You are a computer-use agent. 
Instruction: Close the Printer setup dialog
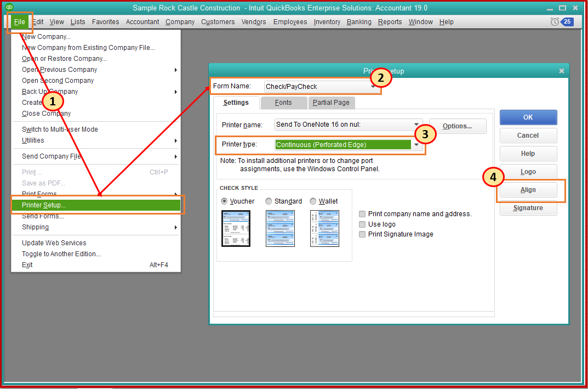coord(561,71)
